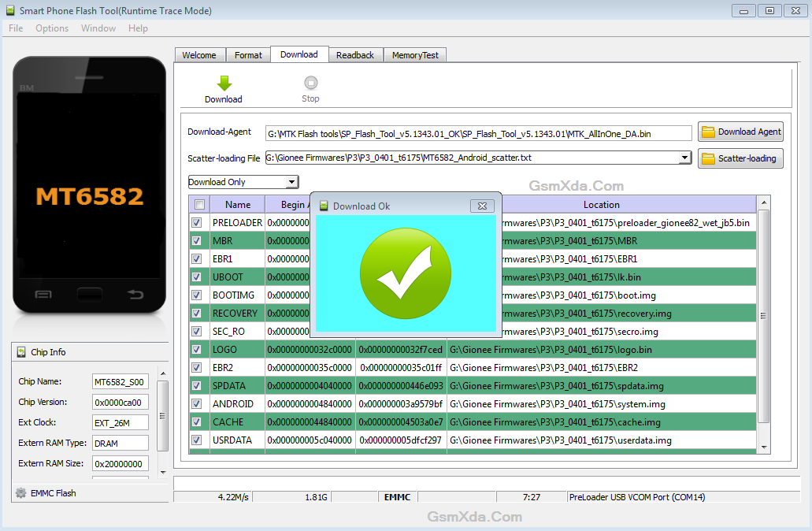Click the partition table vertical scrollbar thumb
The height and width of the screenshot is (531, 812).
[x=764, y=316]
